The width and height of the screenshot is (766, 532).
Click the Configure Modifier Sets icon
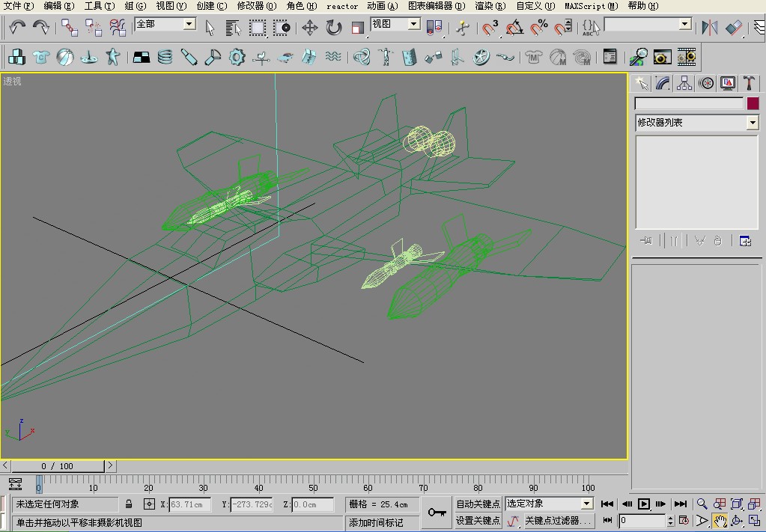745,241
